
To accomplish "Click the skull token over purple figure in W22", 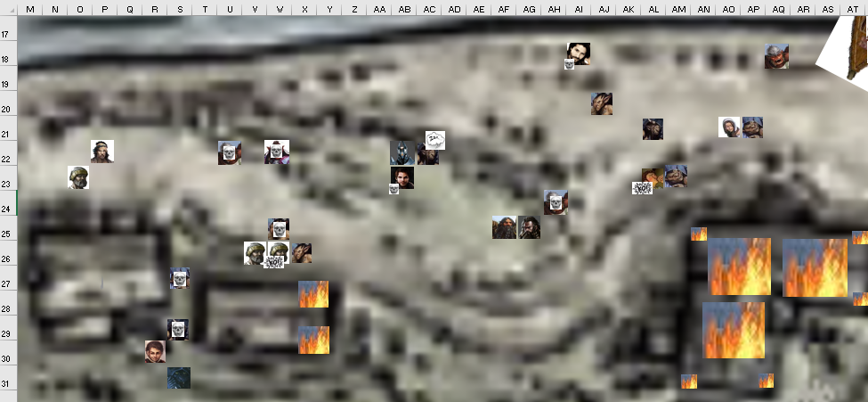I will point(276,152).
